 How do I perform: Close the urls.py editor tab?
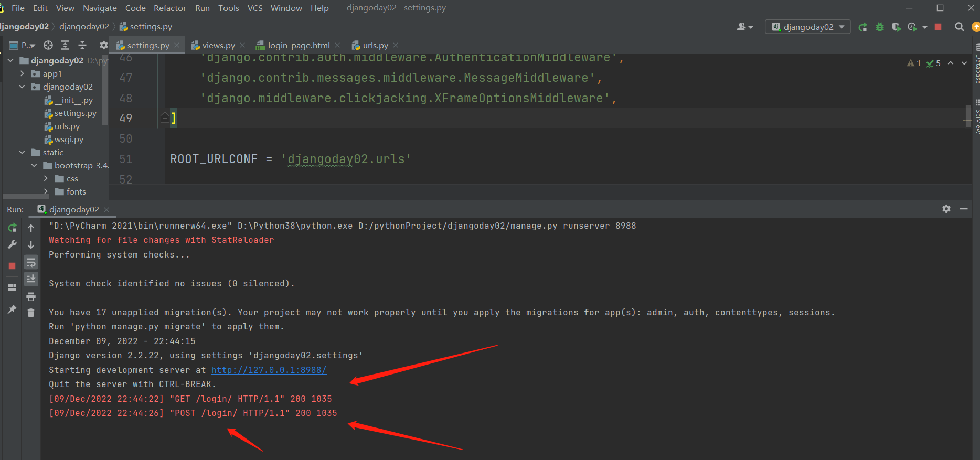coord(396,45)
